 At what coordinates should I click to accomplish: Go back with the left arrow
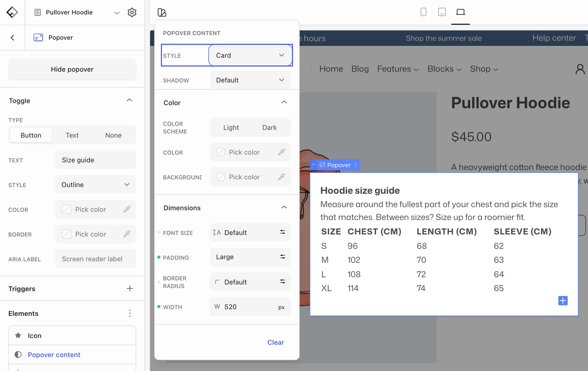[12, 38]
